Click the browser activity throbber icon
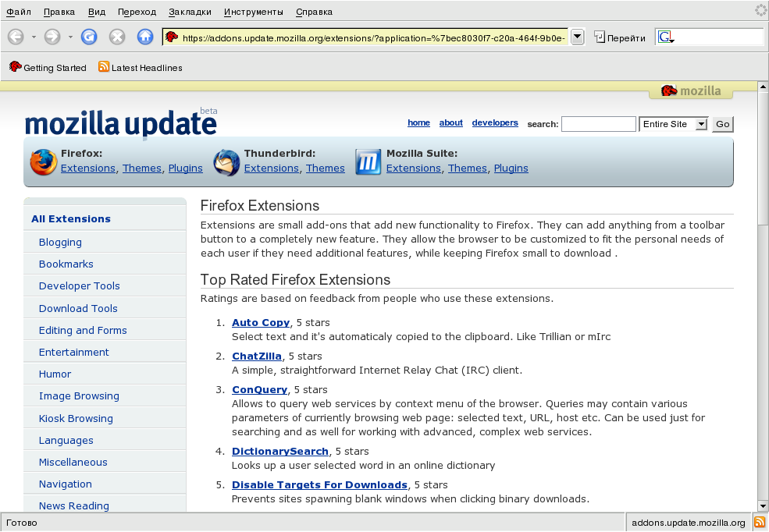The image size is (769, 532). 761,10
